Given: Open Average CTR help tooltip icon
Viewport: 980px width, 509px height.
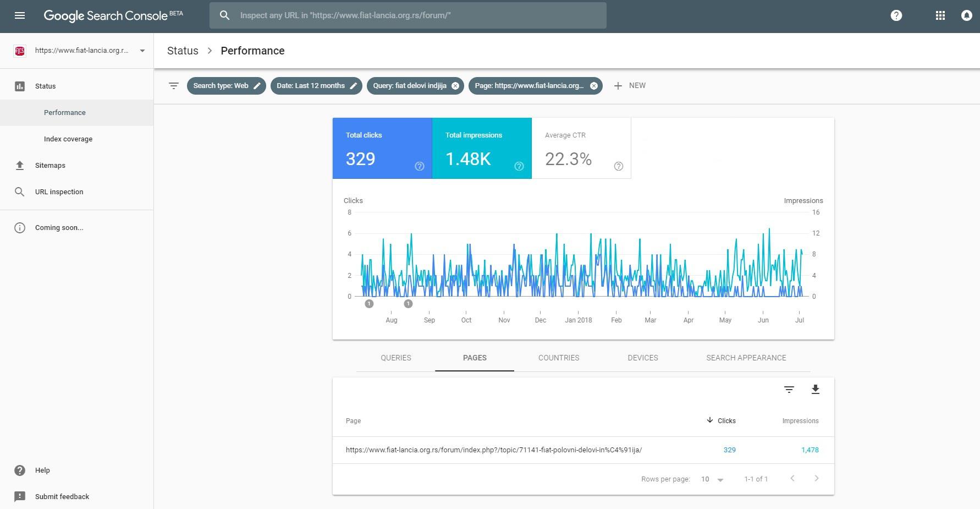Looking at the screenshot, I should pyautogui.click(x=619, y=166).
